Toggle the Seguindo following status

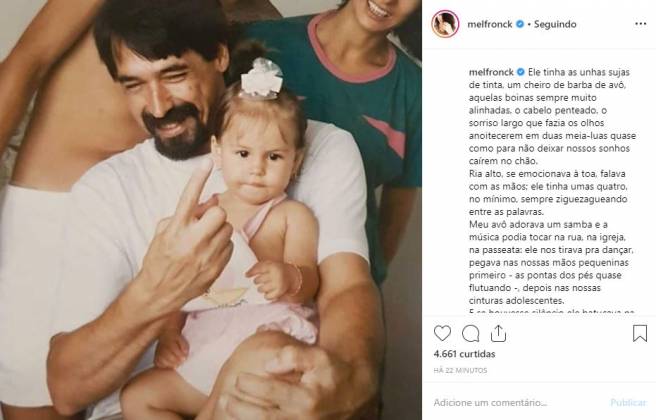[555, 24]
